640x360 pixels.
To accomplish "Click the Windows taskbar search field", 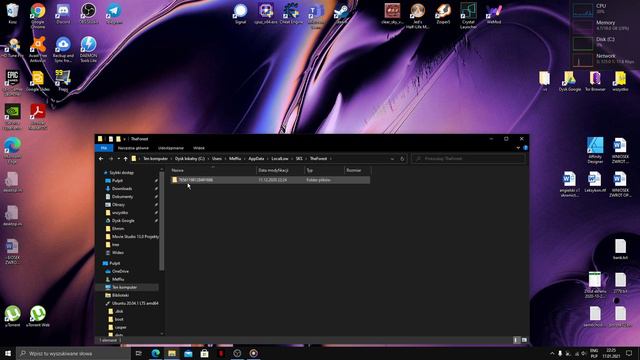I will [73, 353].
